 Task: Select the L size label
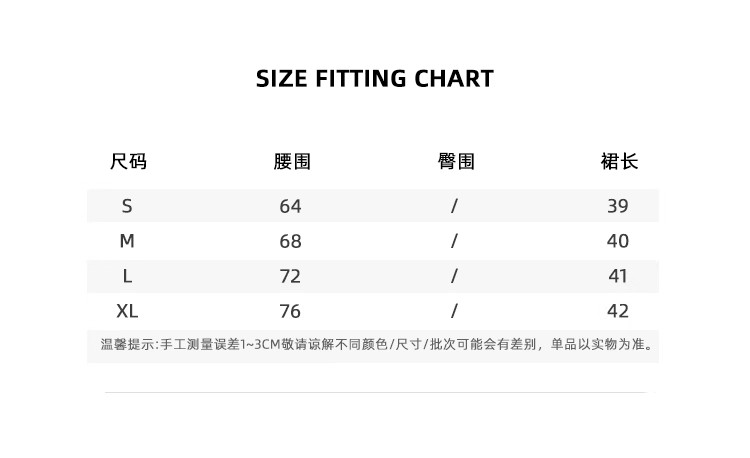coord(127,276)
